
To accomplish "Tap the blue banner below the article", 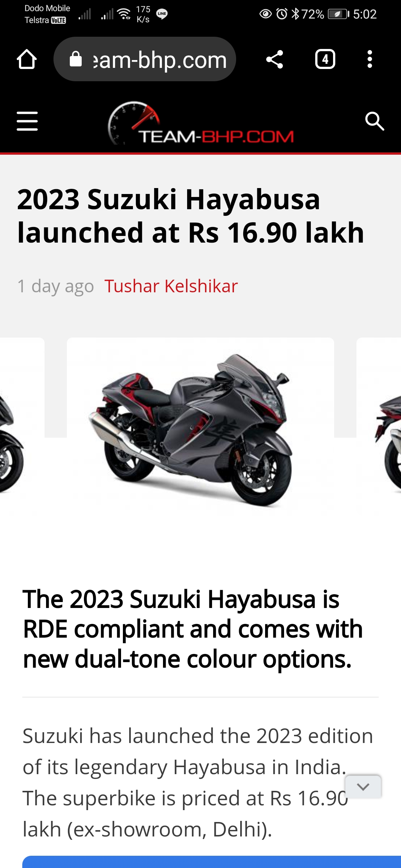I will pyautogui.click(x=212, y=862).
